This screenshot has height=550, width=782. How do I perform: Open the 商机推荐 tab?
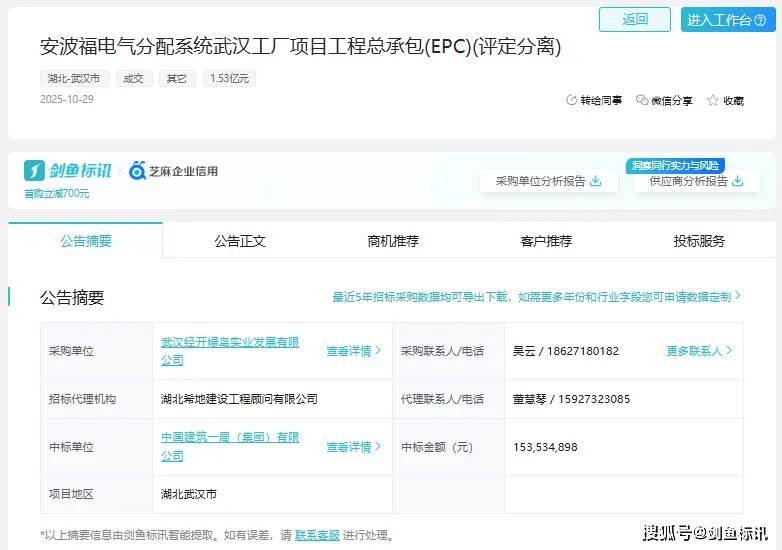click(x=392, y=241)
